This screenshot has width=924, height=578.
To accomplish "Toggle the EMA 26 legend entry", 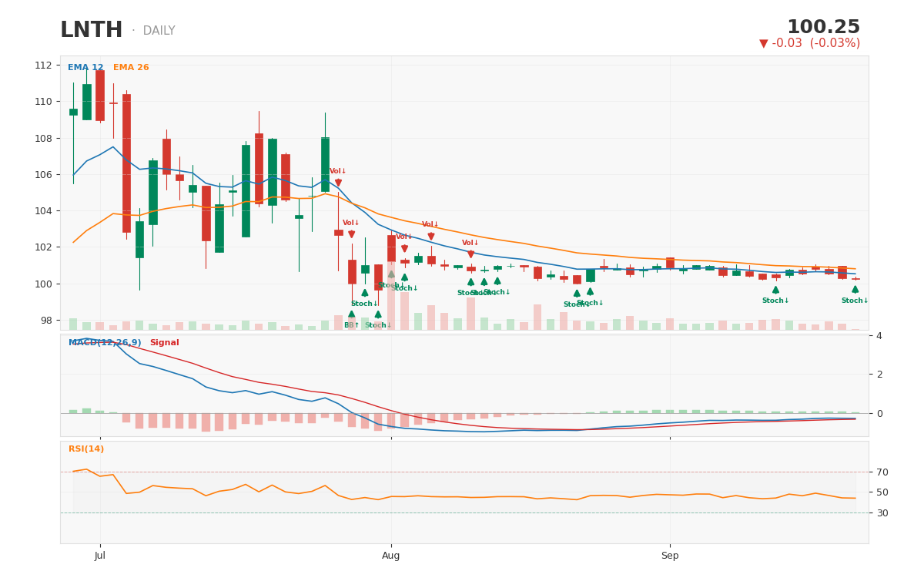I will (131, 68).
